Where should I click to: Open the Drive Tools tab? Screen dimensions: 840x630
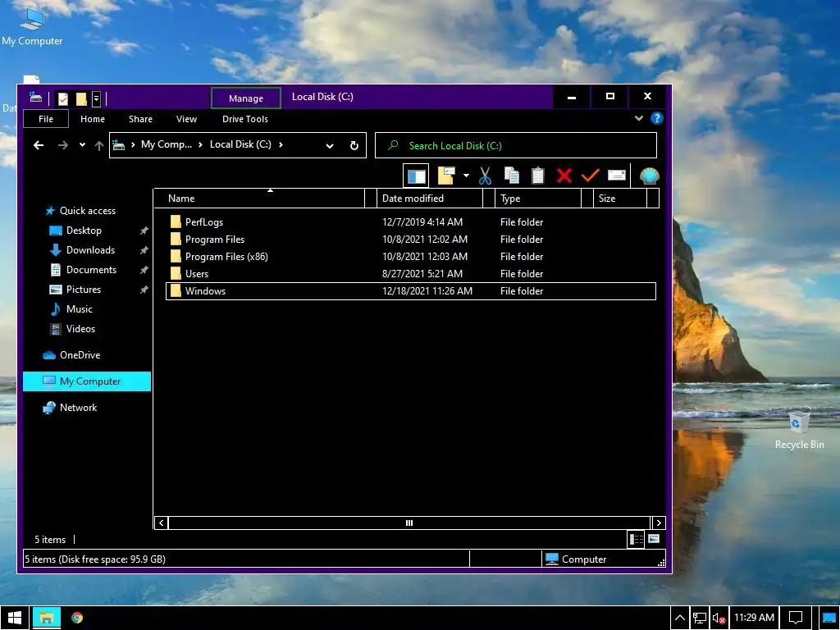coord(244,119)
